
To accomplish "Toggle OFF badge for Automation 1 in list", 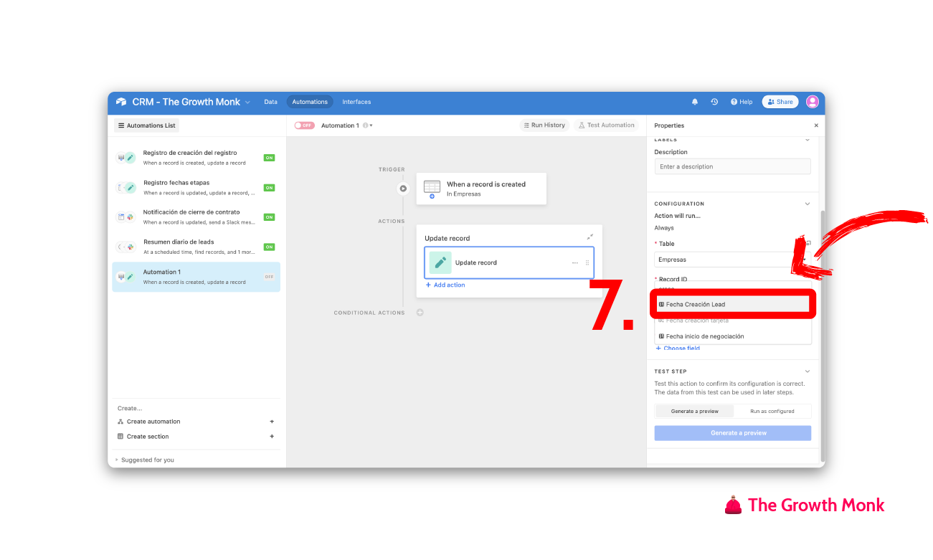I will (x=269, y=277).
